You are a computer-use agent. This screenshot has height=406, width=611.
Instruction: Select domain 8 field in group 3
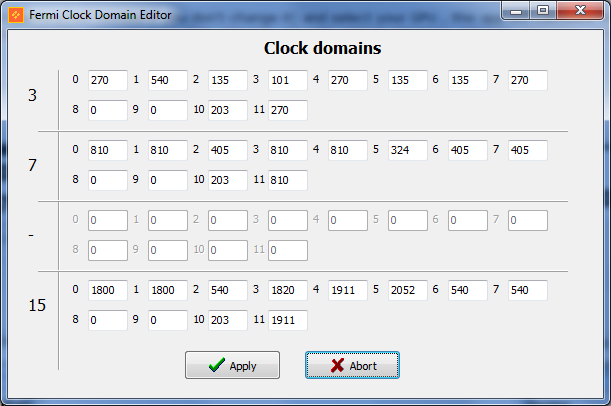coord(108,110)
